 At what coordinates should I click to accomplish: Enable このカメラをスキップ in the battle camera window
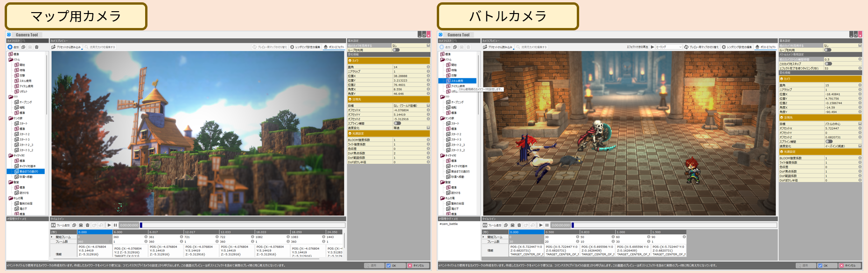[828, 64]
